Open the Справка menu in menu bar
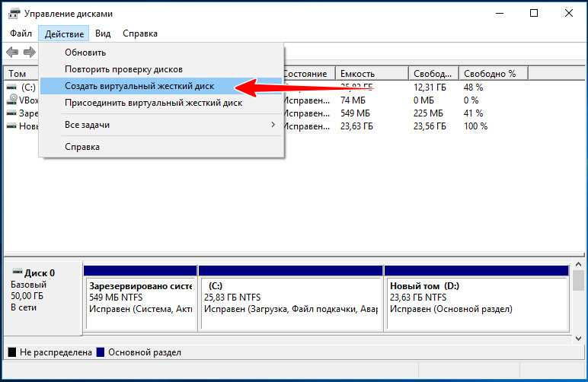The width and height of the screenshot is (588, 382). pos(140,33)
